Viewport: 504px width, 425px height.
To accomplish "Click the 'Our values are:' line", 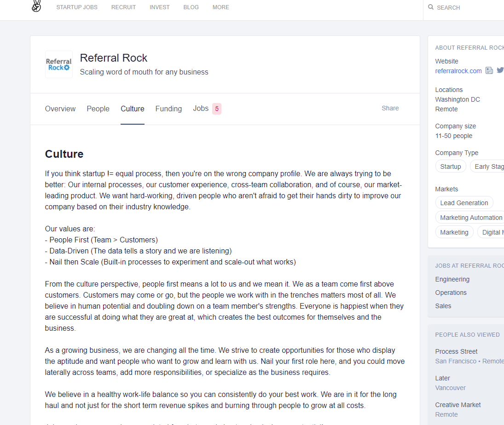I will [70, 229].
